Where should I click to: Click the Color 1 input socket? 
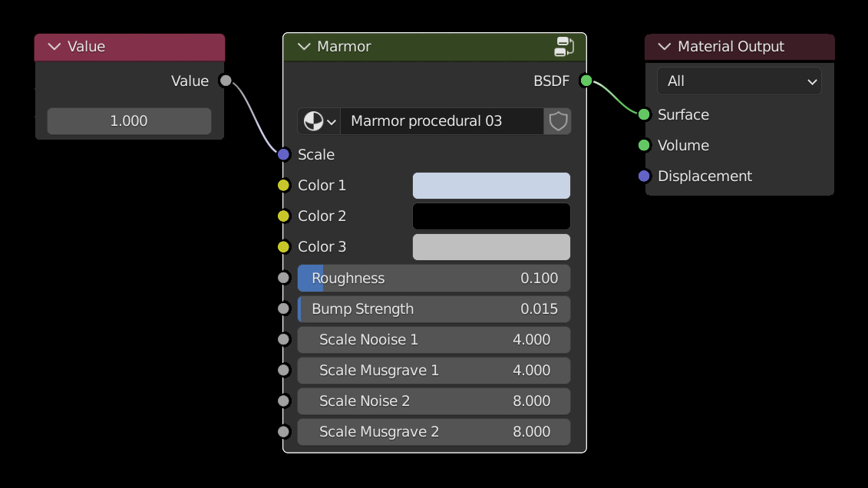click(x=284, y=185)
